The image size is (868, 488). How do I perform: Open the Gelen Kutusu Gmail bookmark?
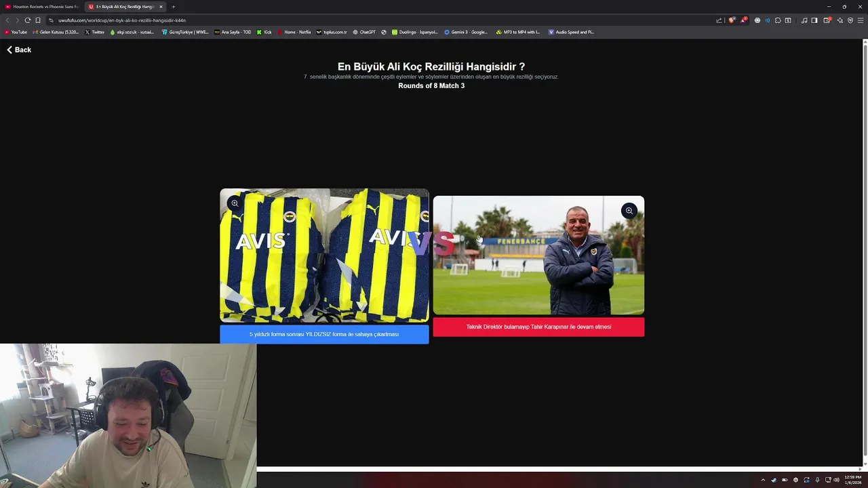tap(56, 32)
